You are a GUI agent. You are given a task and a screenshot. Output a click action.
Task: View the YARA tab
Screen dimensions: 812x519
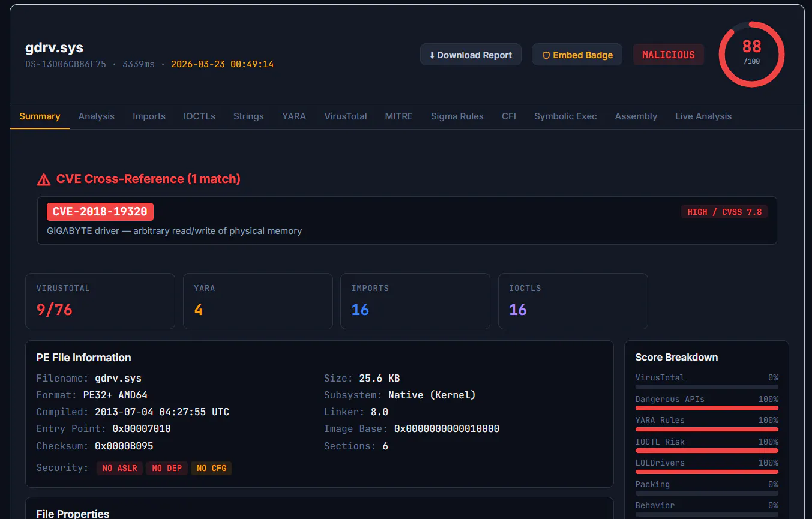[294, 116]
